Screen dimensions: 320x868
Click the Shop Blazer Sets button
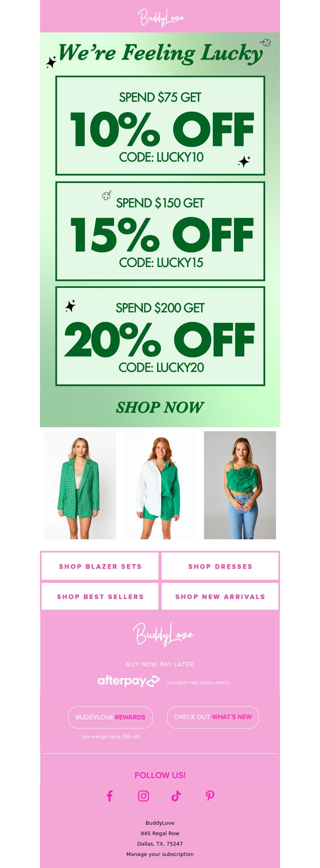[100, 566]
